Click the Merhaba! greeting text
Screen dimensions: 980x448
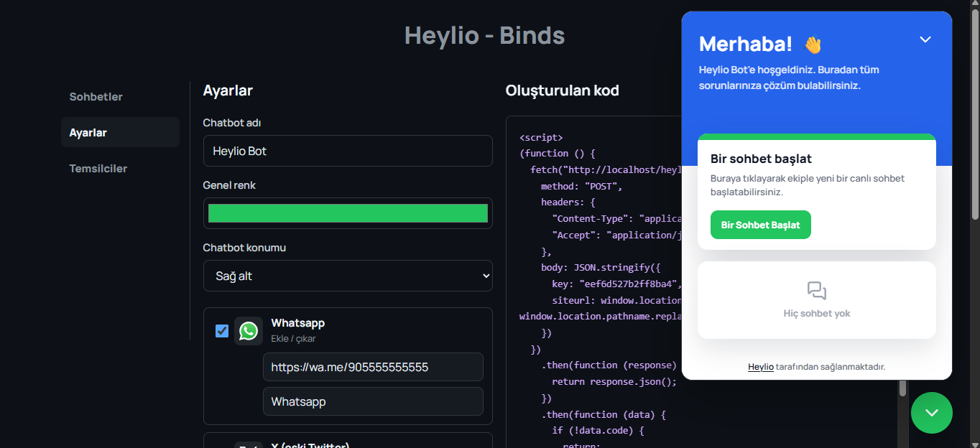pyautogui.click(x=746, y=45)
